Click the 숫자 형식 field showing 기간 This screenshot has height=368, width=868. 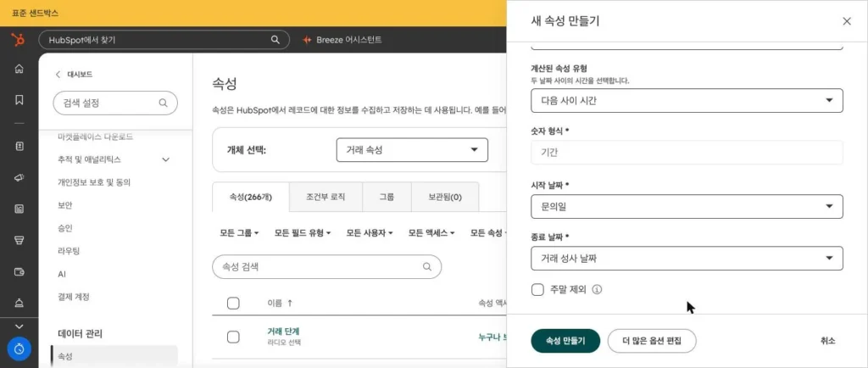click(x=687, y=152)
